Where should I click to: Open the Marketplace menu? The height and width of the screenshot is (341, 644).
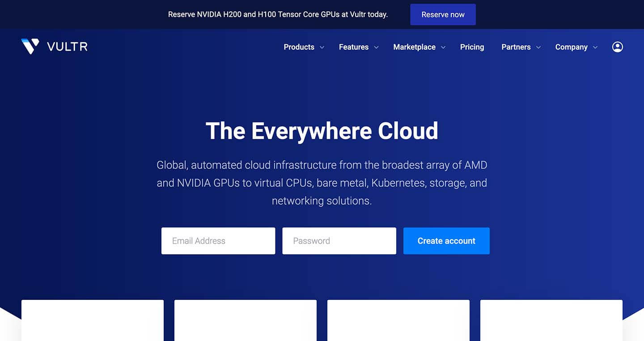[x=414, y=47]
